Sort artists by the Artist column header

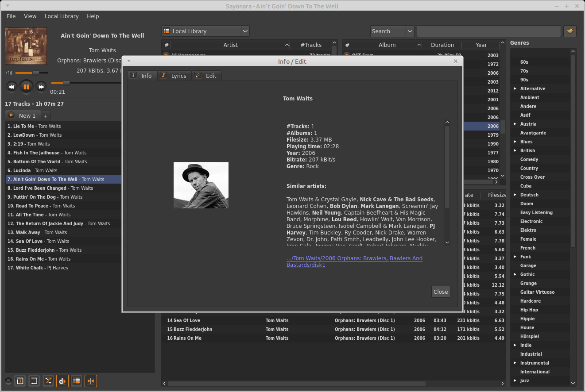230,45
